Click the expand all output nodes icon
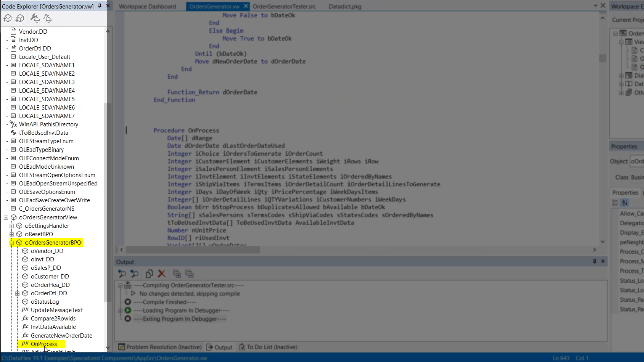Viewport: 644px width, 362px height. (177, 274)
